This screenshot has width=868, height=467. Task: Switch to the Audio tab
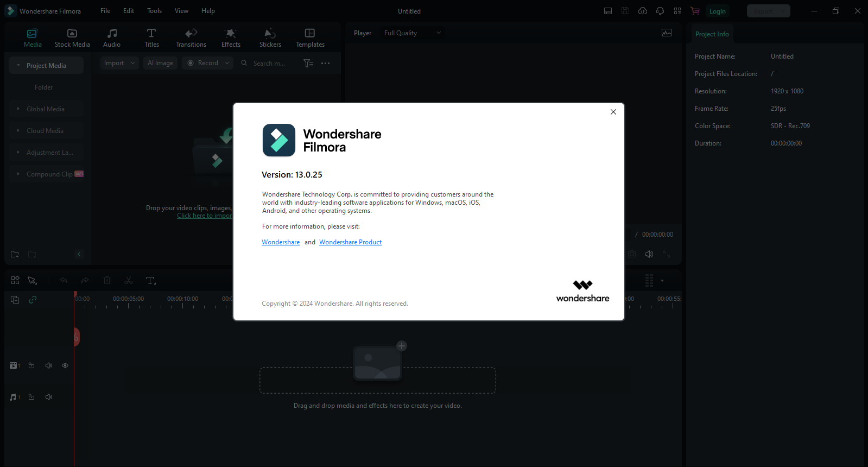(x=112, y=38)
